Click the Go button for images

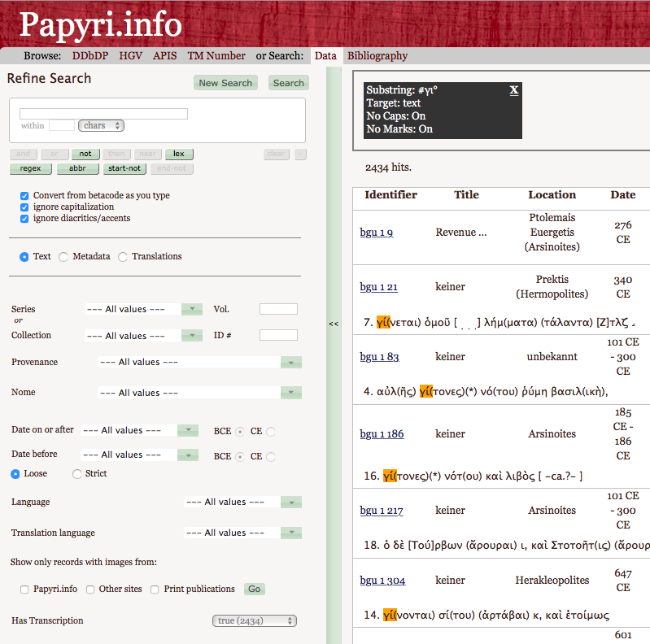click(x=254, y=589)
